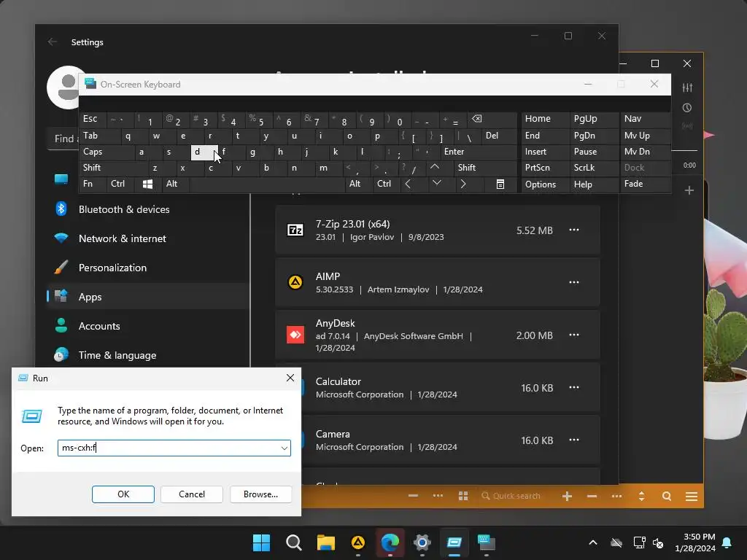Image resolution: width=747 pixels, height=560 pixels.
Task: Open notifications bell in system tray
Action: click(727, 542)
